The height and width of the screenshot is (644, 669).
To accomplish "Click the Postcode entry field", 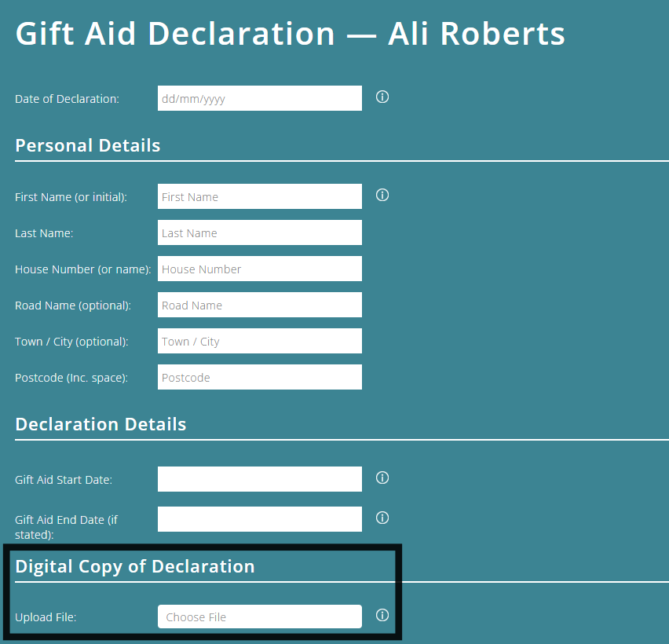I will coord(259,377).
